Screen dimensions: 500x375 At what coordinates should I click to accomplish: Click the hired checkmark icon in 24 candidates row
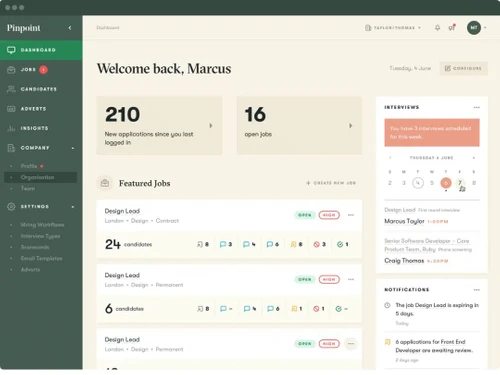(x=340, y=244)
